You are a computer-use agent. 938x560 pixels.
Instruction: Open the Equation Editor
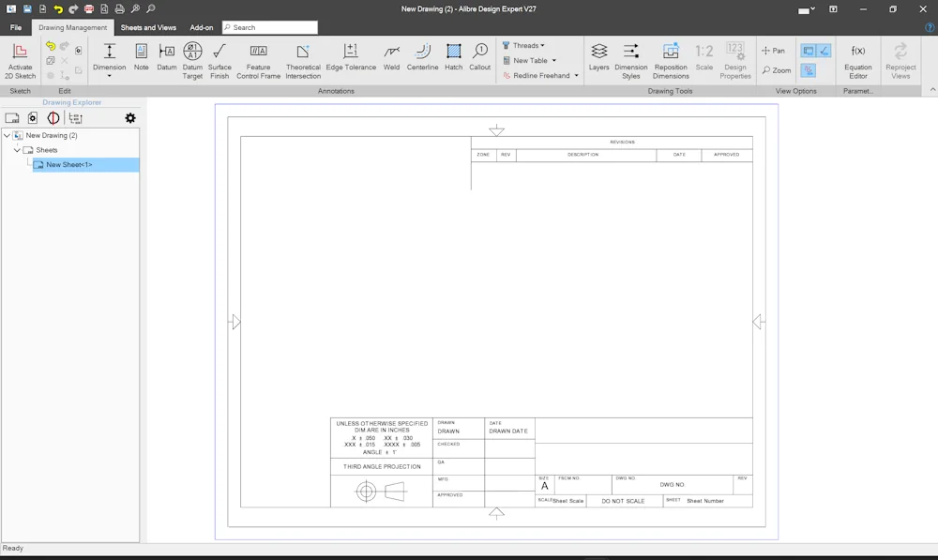coord(858,61)
